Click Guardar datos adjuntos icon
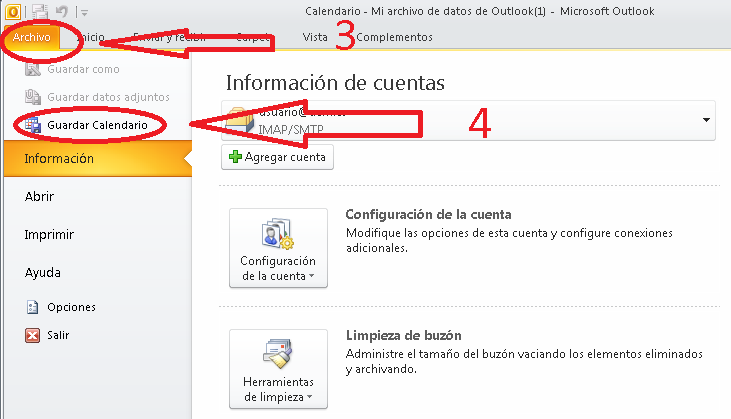The image size is (731, 419). (33, 97)
